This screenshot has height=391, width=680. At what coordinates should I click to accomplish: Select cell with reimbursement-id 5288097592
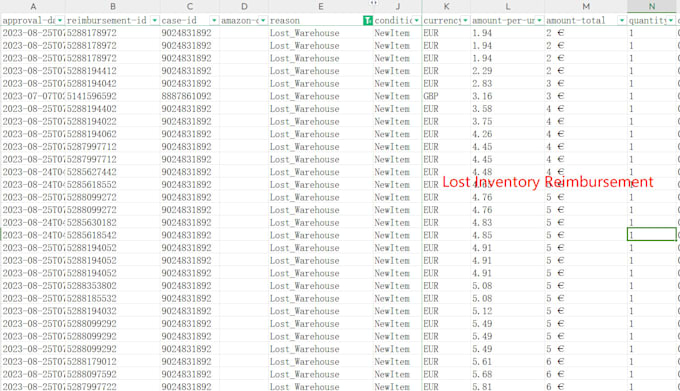(113, 374)
